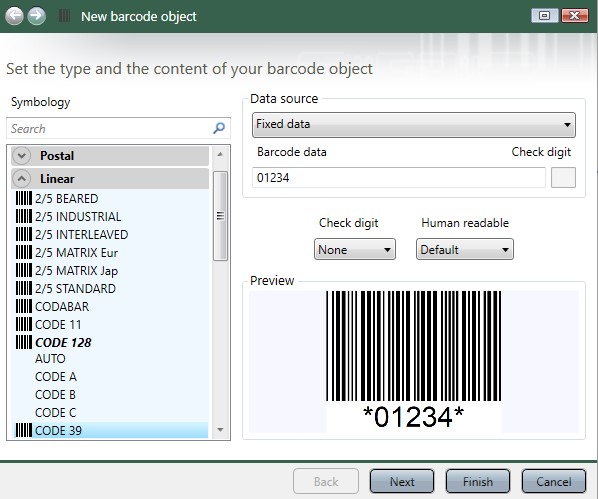Click the disabled Back button
The width and height of the screenshot is (598, 499).
(326, 481)
